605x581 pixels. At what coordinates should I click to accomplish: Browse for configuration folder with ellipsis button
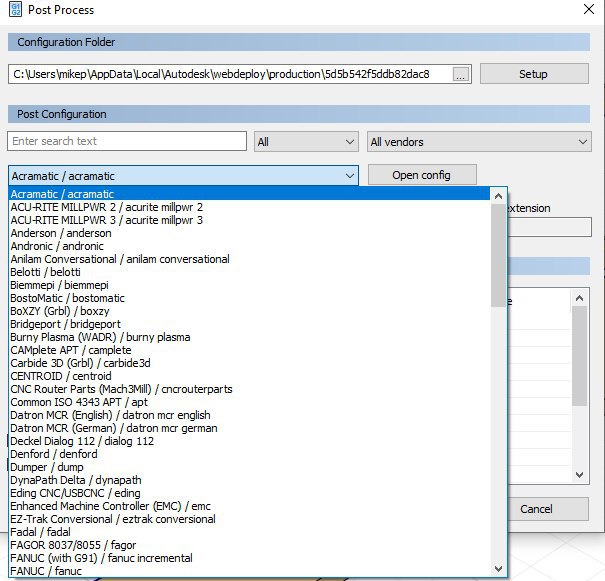tap(461, 74)
